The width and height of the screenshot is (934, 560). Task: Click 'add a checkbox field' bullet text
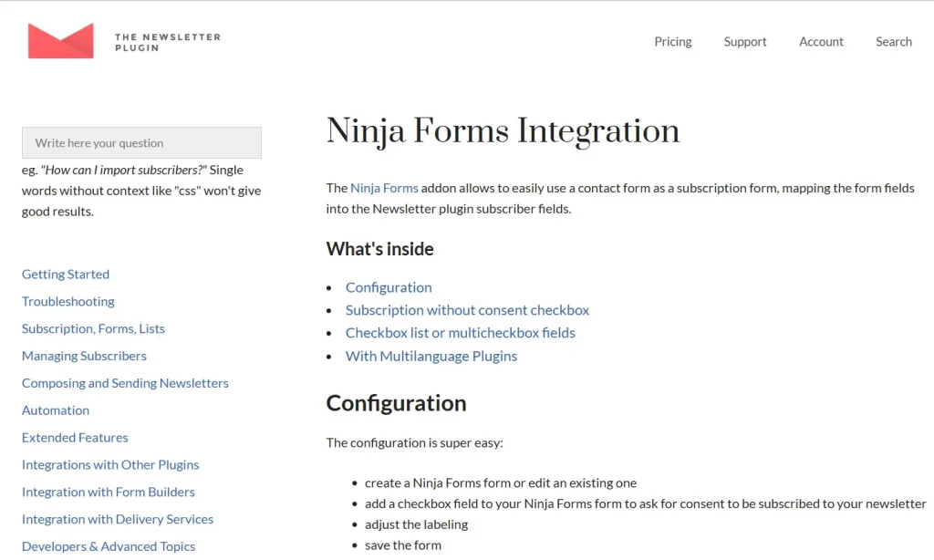645,503
